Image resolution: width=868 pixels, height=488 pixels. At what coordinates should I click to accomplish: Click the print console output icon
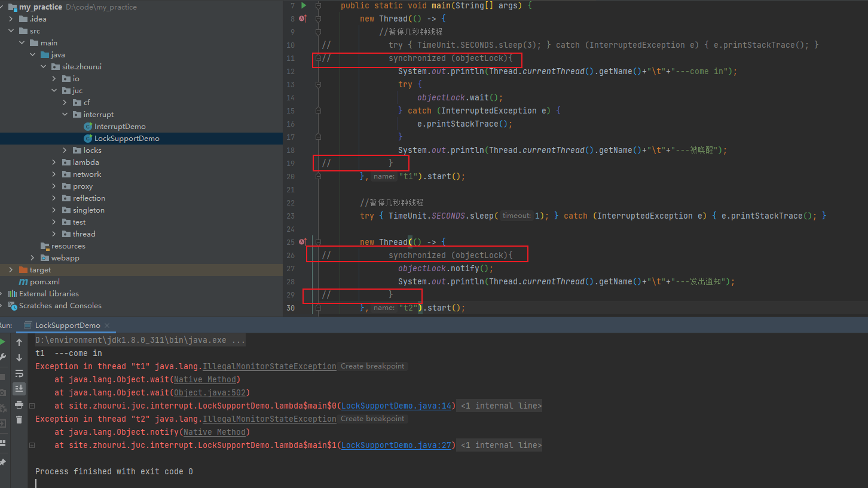click(19, 404)
